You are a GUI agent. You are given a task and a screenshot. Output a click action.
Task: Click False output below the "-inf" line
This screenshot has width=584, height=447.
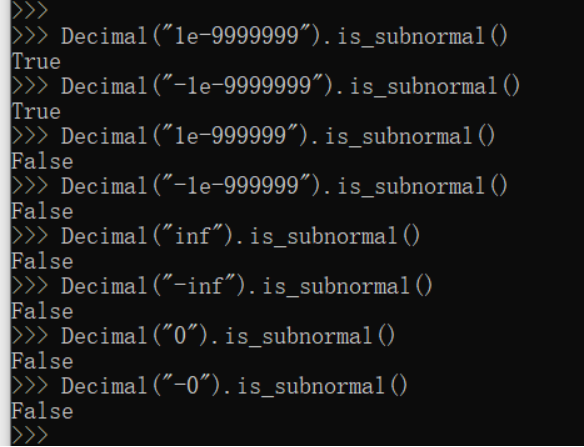(x=42, y=312)
